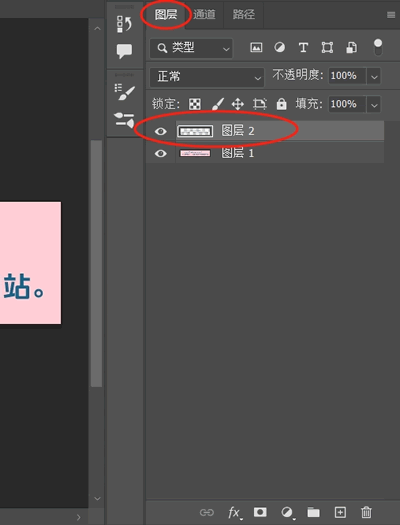The width and height of the screenshot is (400, 525).
Task: Delete layer with trash icon
Action: 366,512
